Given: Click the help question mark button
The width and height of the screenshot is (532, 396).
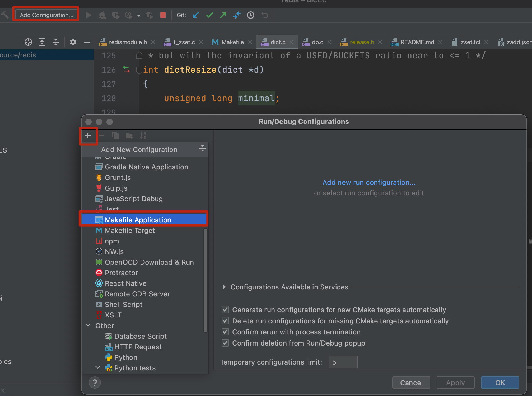Looking at the screenshot, I should (x=95, y=383).
